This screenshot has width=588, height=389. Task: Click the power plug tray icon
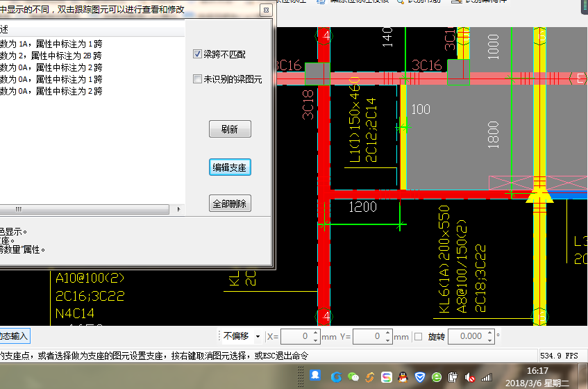click(x=453, y=377)
